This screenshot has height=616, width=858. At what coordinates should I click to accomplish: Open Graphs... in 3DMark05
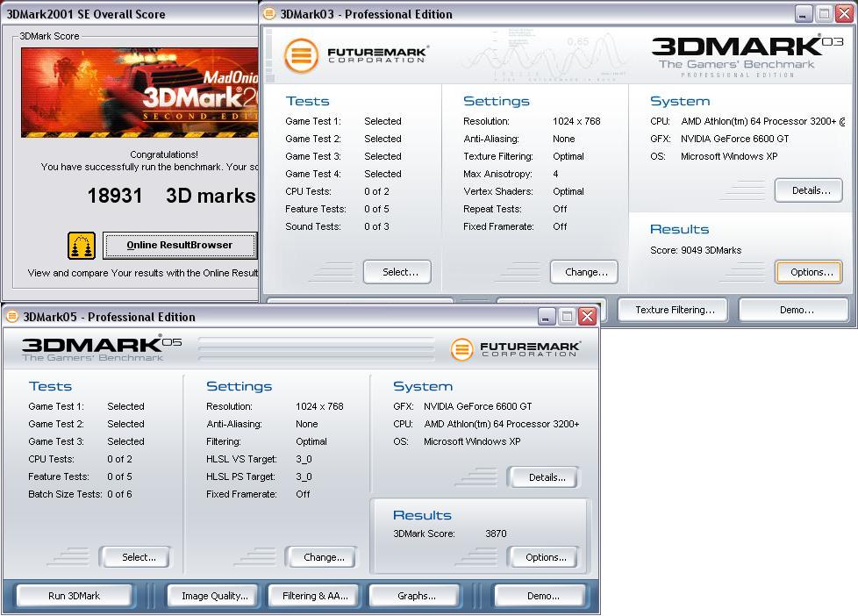414,596
